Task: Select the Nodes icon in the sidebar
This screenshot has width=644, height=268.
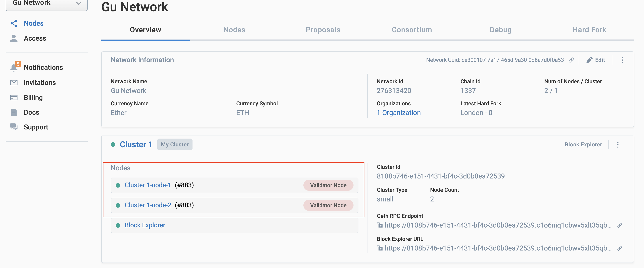Action: click(x=14, y=23)
